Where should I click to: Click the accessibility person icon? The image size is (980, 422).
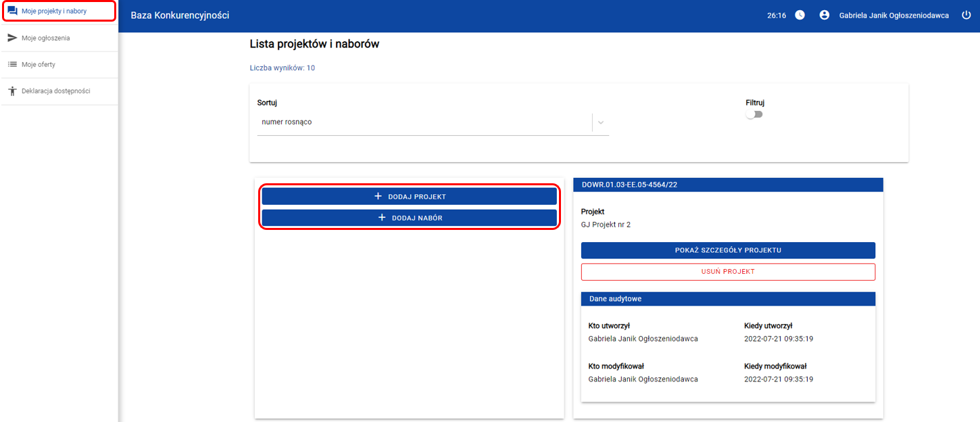click(12, 91)
